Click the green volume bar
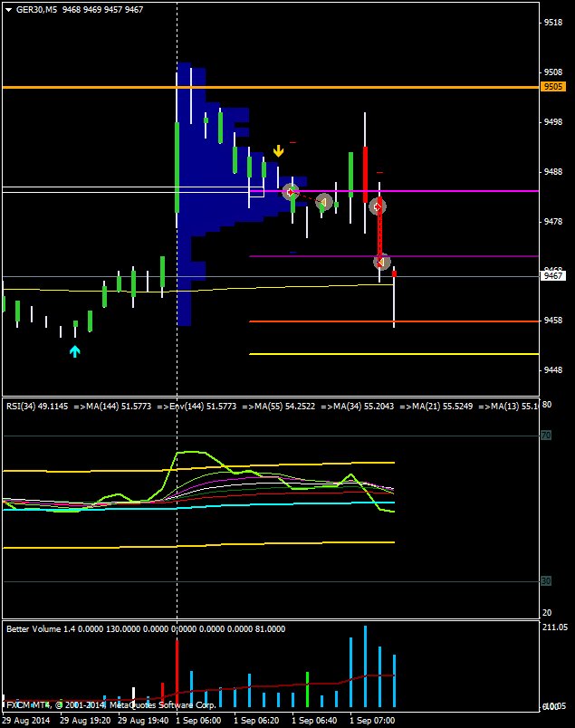Viewport: 575px width, 728px height. (308, 689)
